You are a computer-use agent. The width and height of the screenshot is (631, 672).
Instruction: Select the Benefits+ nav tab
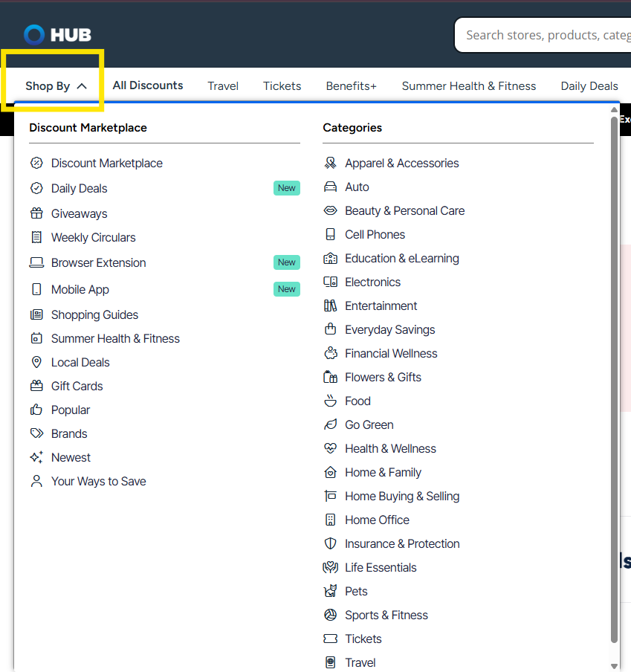pyautogui.click(x=352, y=86)
